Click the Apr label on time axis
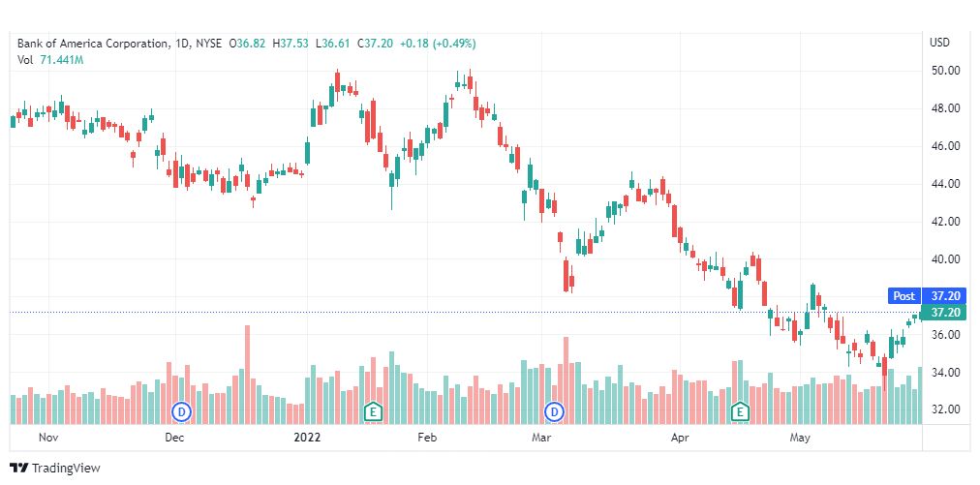 680,438
